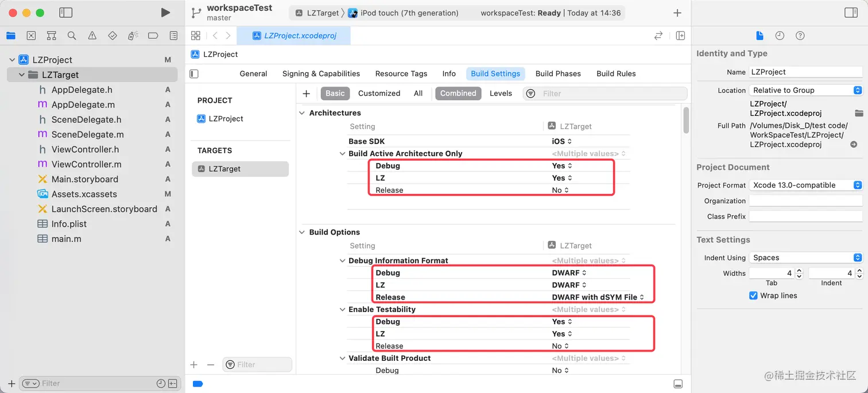Open the Breakpoint navigator icon
The width and height of the screenshot is (868, 393).
point(153,36)
